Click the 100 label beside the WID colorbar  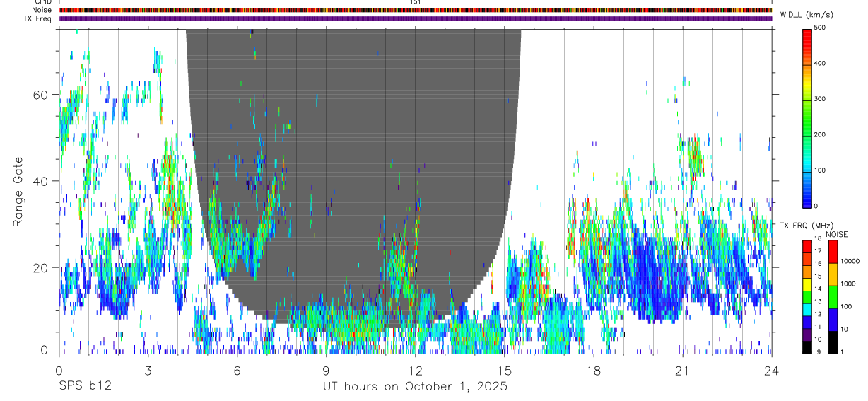[820, 170]
